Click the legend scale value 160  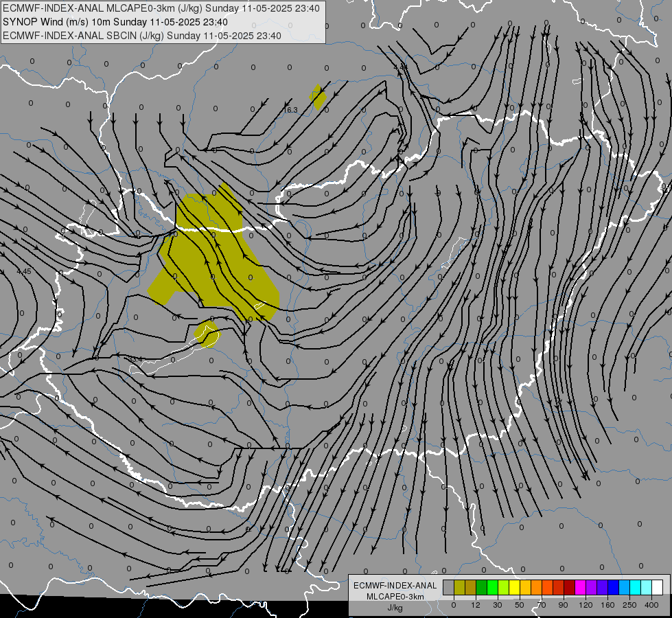pyautogui.click(x=607, y=605)
